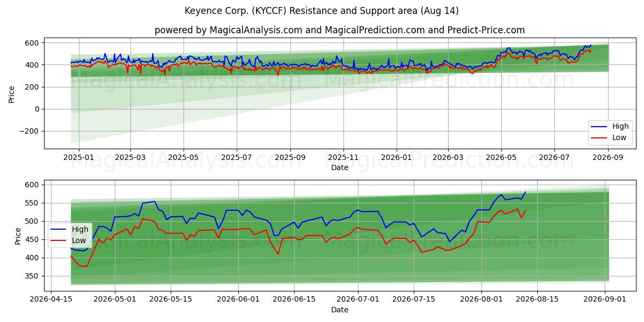Screen dimensions: 644x322
Task: Click the '2026-04-15' tick on bottom chart
Action: (x=51, y=299)
